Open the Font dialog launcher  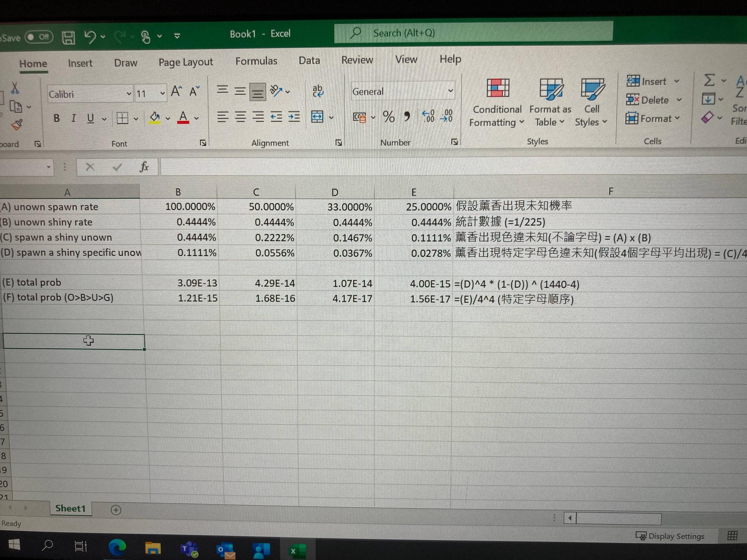point(203,143)
